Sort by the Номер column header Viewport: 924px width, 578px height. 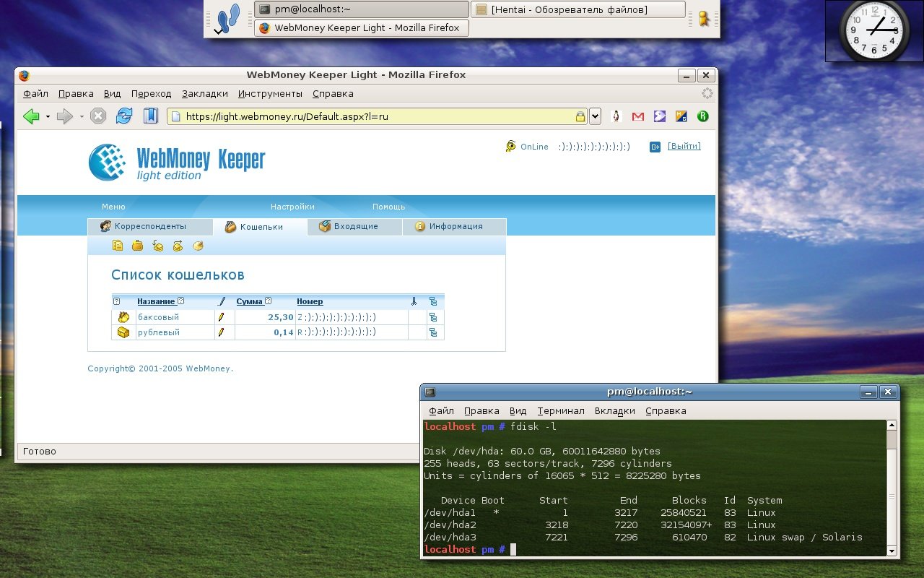point(310,301)
